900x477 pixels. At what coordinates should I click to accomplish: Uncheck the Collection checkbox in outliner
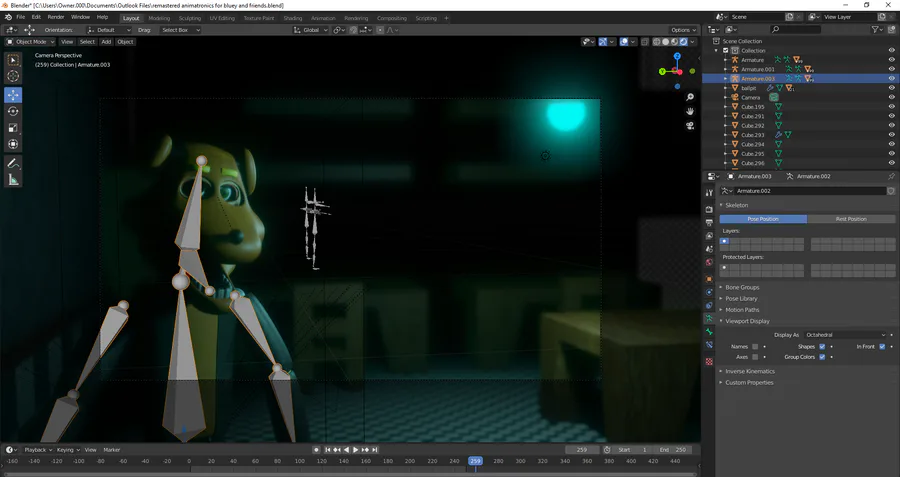(726, 51)
